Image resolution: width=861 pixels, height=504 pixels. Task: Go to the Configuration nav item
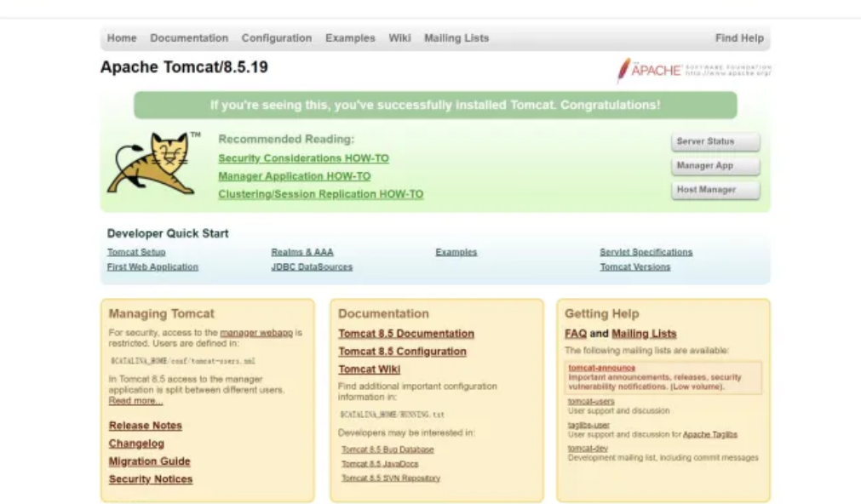277,38
